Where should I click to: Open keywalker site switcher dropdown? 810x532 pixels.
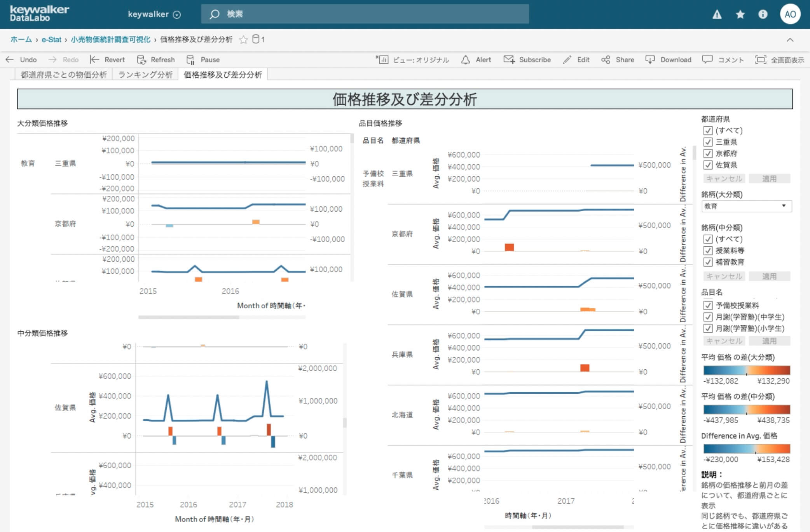click(x=154, y=14)
